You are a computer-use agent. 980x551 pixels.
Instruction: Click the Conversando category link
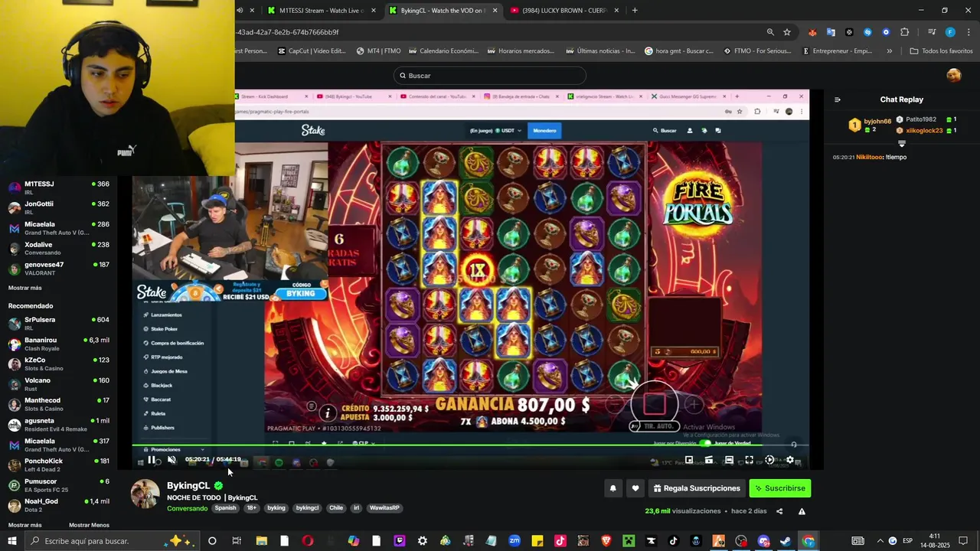pyautogui.click(x=187, y=508)
